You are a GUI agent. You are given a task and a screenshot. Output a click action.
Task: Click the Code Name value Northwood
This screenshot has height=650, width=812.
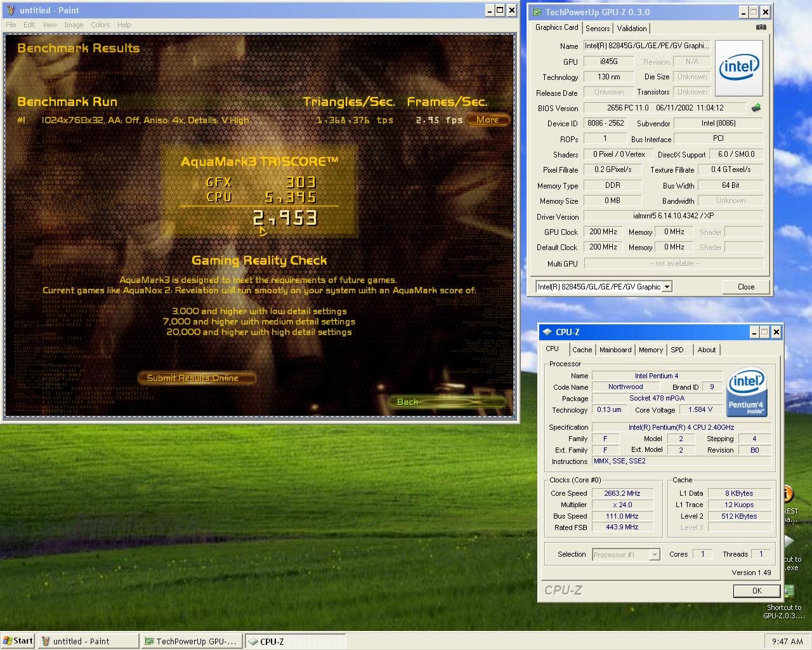625,387
